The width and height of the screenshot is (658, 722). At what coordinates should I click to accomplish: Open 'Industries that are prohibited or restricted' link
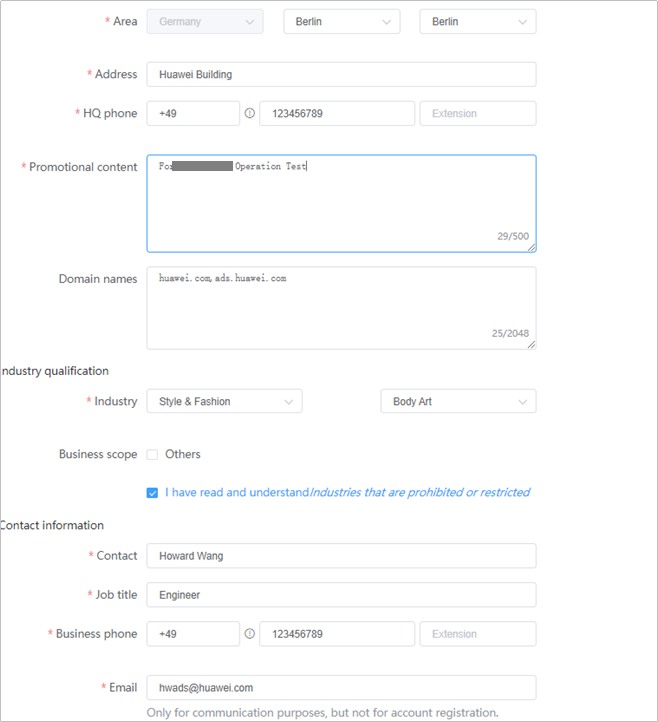click(420, 493)
